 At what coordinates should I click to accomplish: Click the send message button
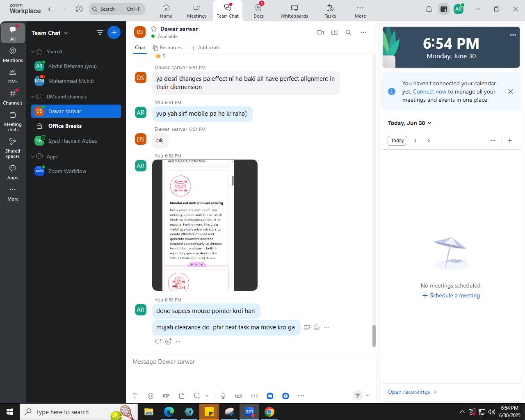(358, 395)
